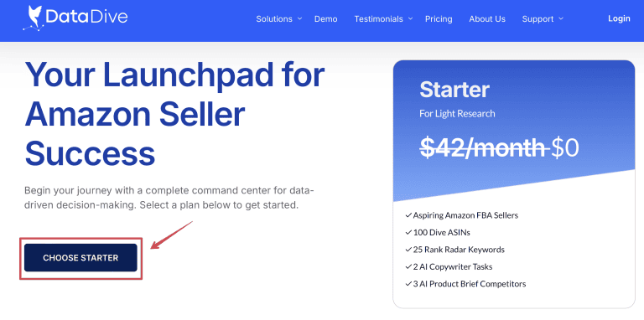The image size is (644, 320).
Task: Expand the chevron beside Testimonials
Action: [410, 18]
